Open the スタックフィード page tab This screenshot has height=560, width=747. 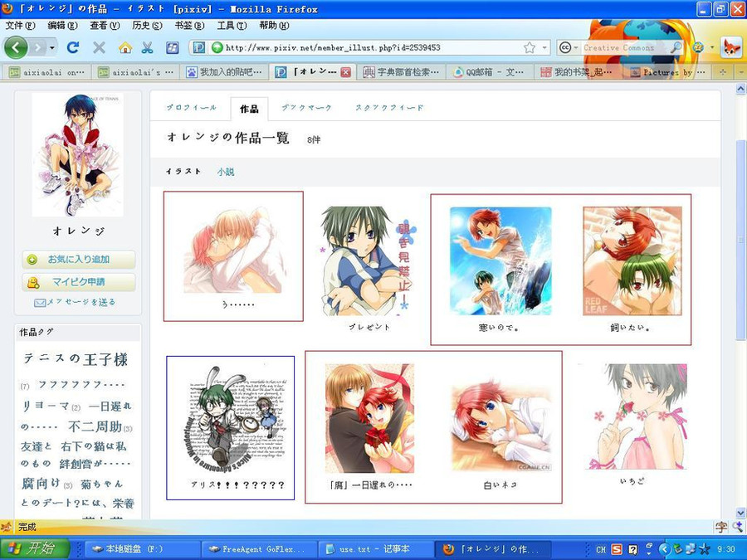(x=389, y=108)
